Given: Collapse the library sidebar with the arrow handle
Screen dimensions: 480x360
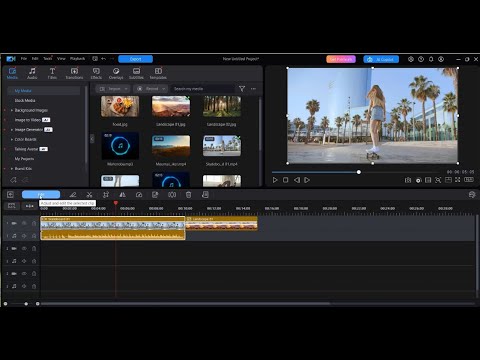Looking at the screenshot, I should click(x=92, y=138).
